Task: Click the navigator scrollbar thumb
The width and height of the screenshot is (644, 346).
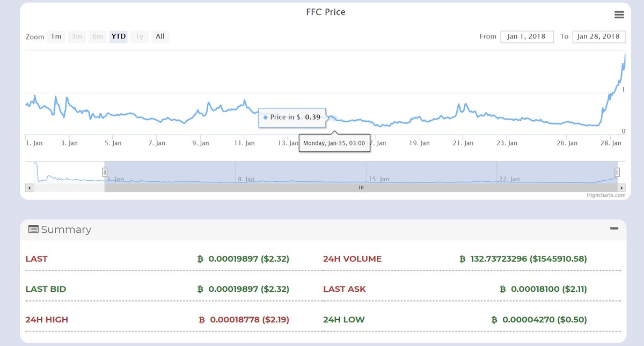Action: click(361, 188)
